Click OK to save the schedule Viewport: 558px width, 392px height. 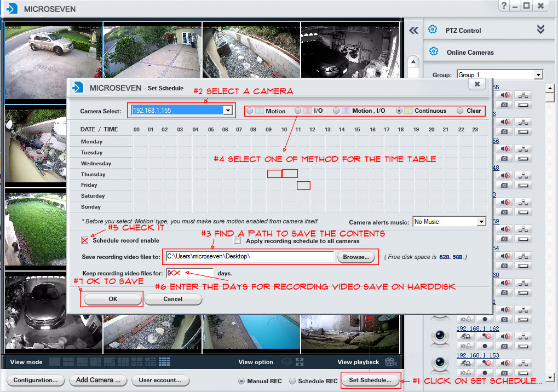[113, 299]
